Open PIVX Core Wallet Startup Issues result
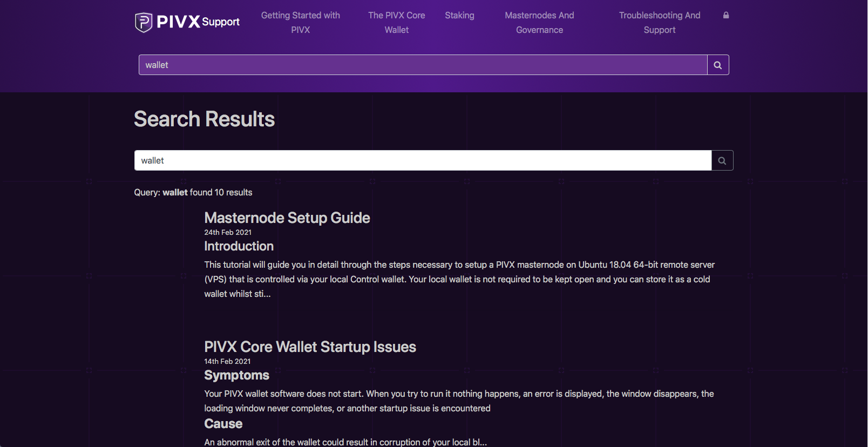This screenshot has height=447, width=868. 310,347
